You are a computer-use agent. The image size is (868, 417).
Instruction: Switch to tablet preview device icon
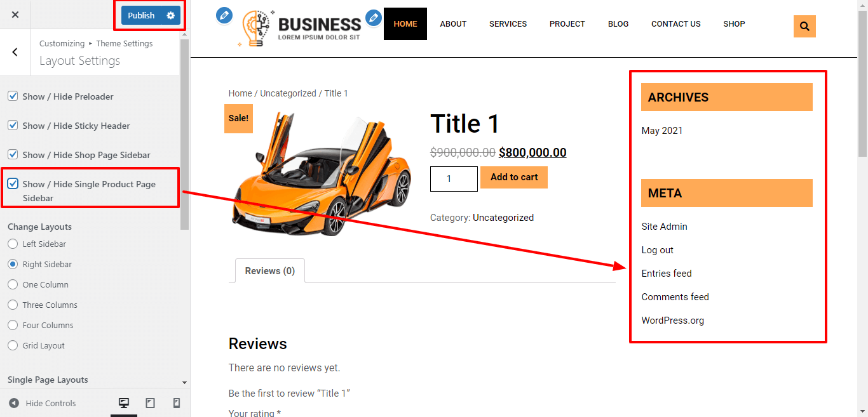(x=150, y=403)
